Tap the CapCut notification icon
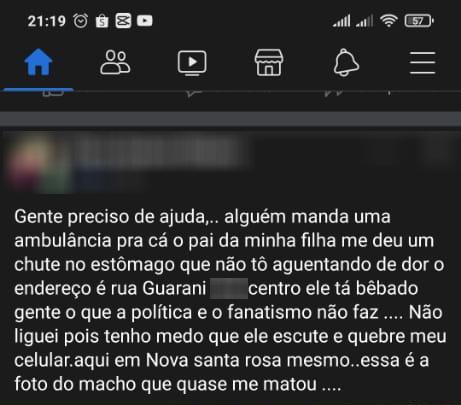Viewport: 461px width, 405px height. (x=123, y=21)
